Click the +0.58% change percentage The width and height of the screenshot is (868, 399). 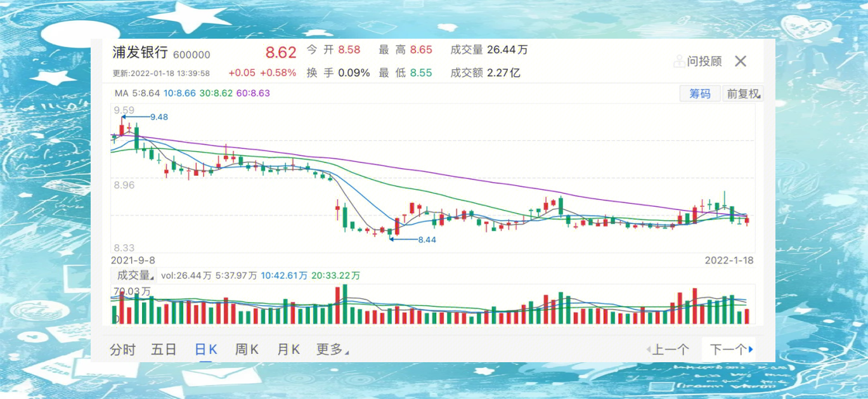click(278, 73)
